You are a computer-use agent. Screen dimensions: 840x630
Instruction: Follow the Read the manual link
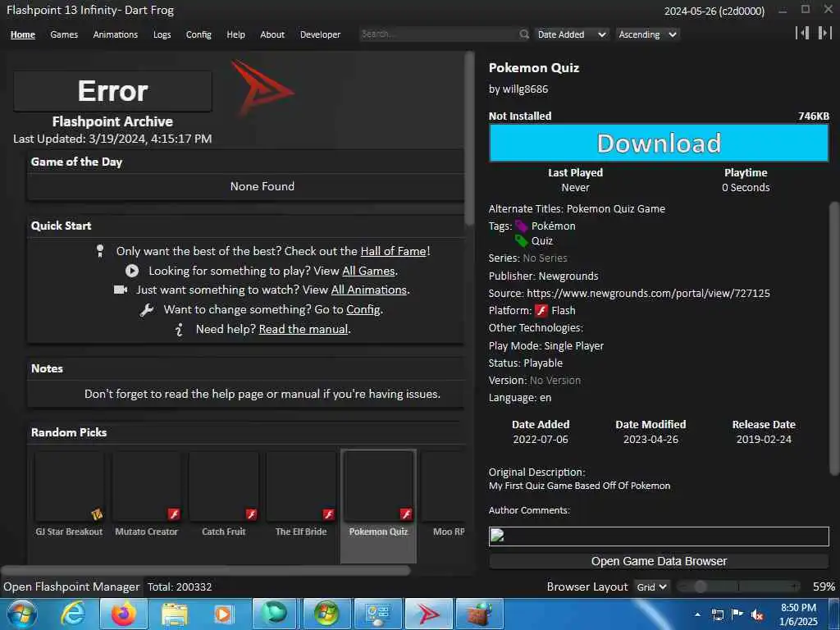click(304, 330)
